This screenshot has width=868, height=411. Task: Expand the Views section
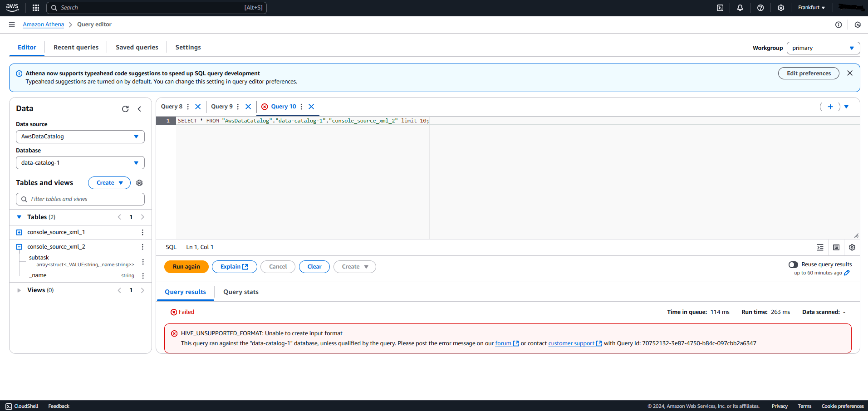[19, 290]
